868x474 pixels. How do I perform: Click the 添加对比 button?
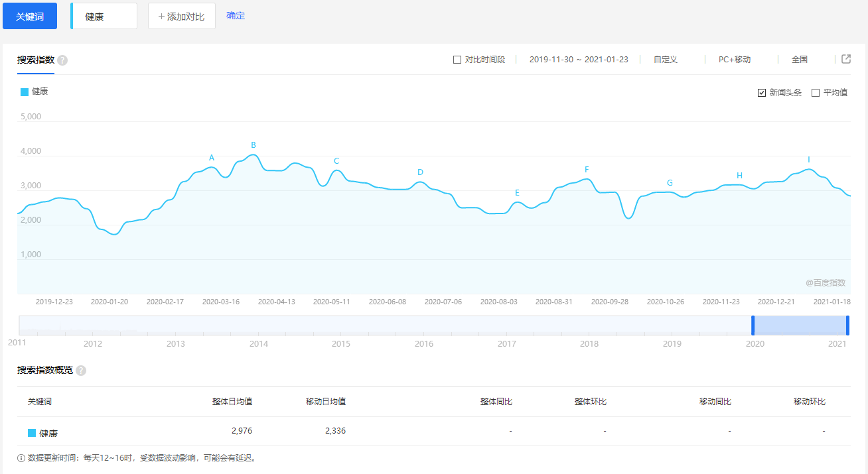click(182, 16)
